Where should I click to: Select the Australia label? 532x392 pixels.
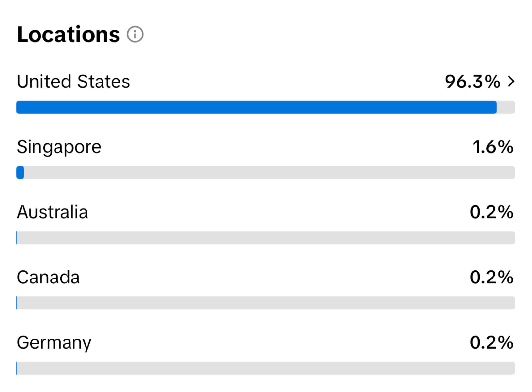pos(52,212)
